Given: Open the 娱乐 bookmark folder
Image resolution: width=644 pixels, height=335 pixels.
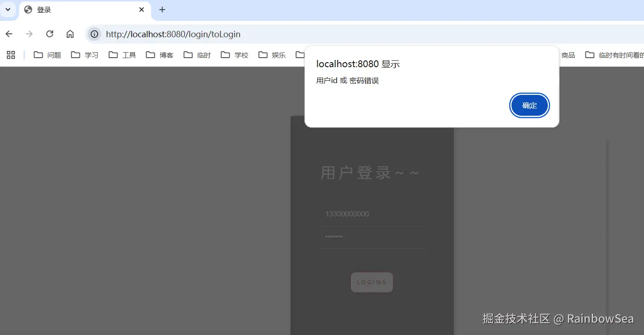Looking at the screenshot, I should (x=272, y=55).
